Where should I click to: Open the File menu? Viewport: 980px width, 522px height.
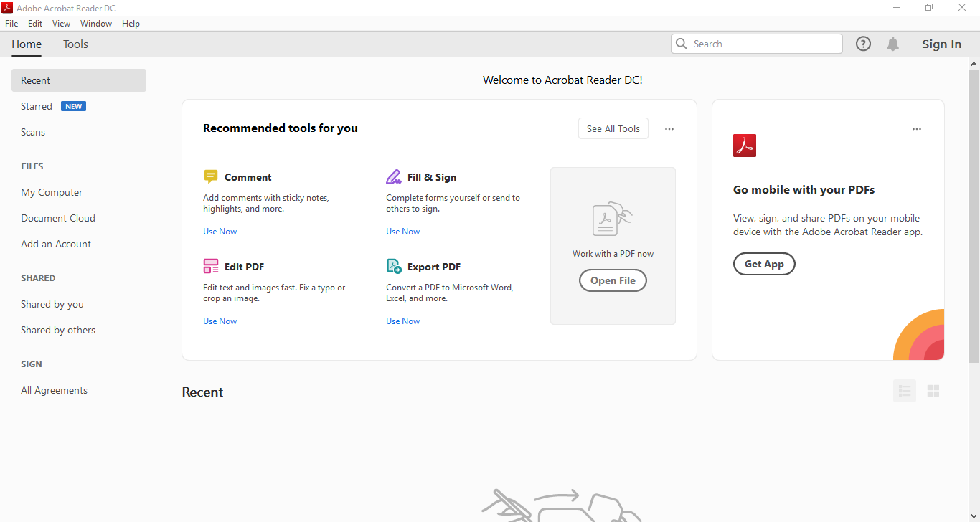point(11,24)
